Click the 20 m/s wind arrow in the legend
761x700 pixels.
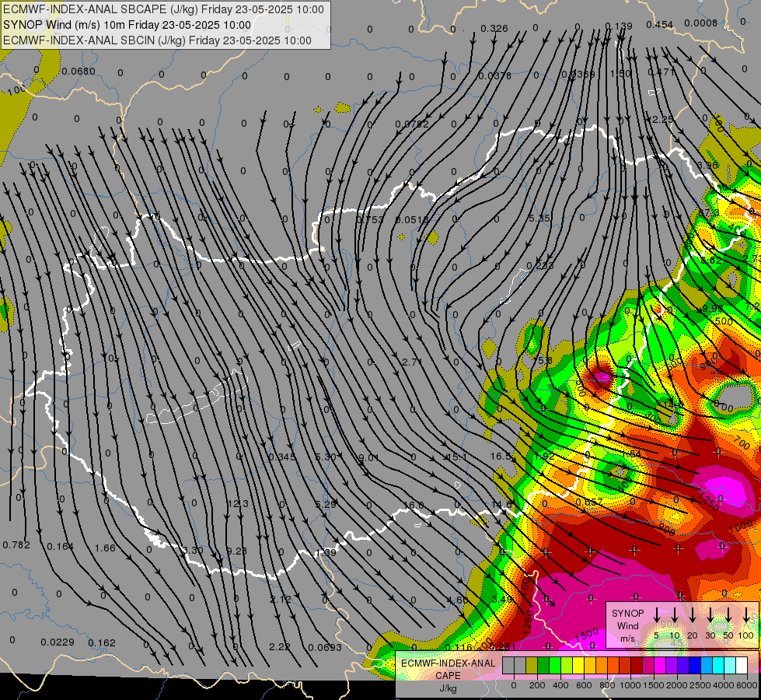(x=693, y=615)
